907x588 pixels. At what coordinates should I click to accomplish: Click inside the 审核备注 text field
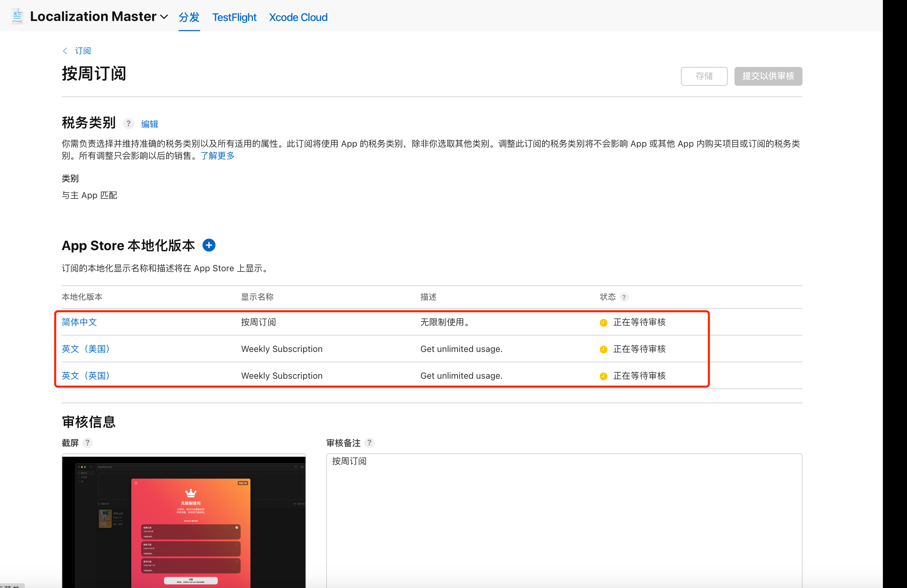pos(564,518)
